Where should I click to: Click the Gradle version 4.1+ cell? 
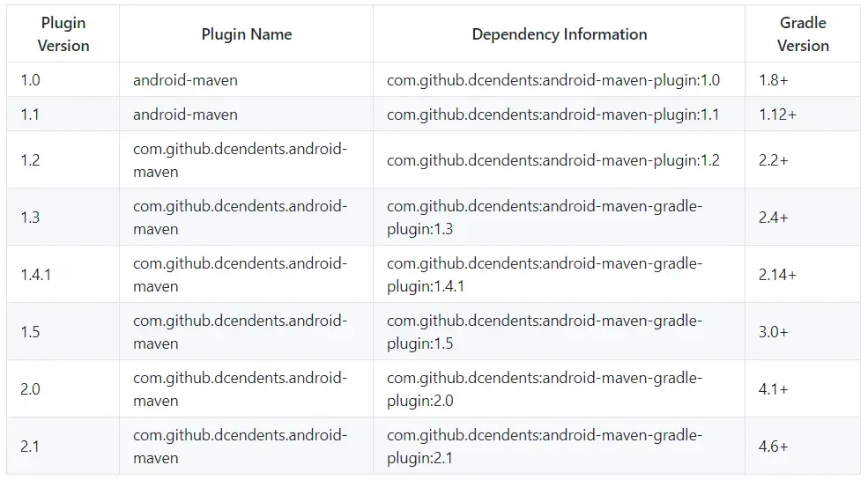point(773,389)
